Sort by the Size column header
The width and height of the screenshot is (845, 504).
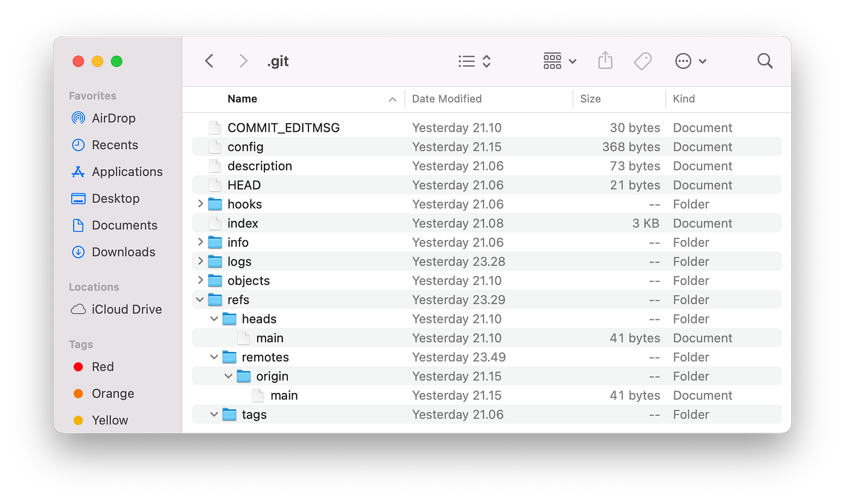(x=590, y=99)
